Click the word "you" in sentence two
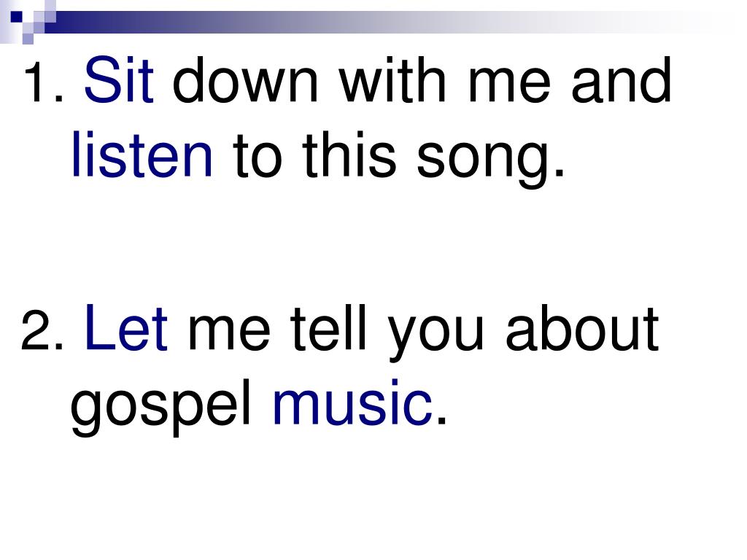747x560 pixels. click(x=436, y=335)
